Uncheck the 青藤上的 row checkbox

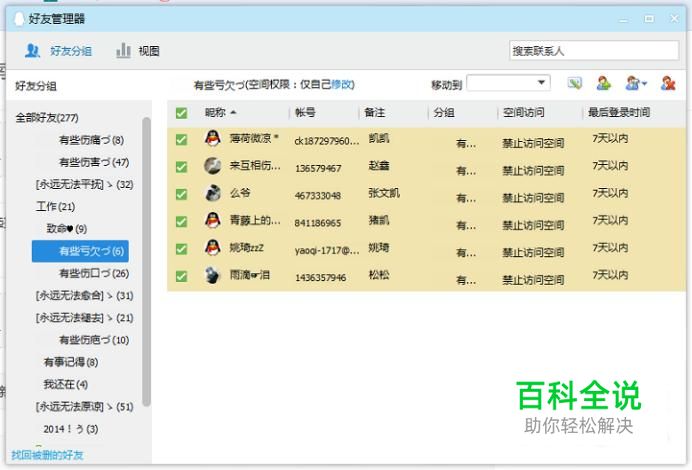click(x=181, y=222)
